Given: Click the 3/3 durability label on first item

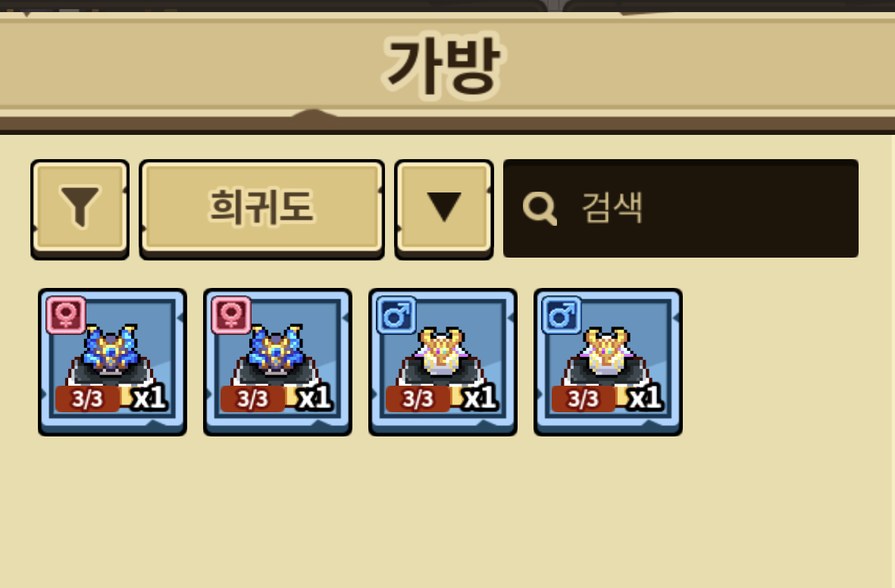Looking at the screenshot, I should (x=87, y=399).
